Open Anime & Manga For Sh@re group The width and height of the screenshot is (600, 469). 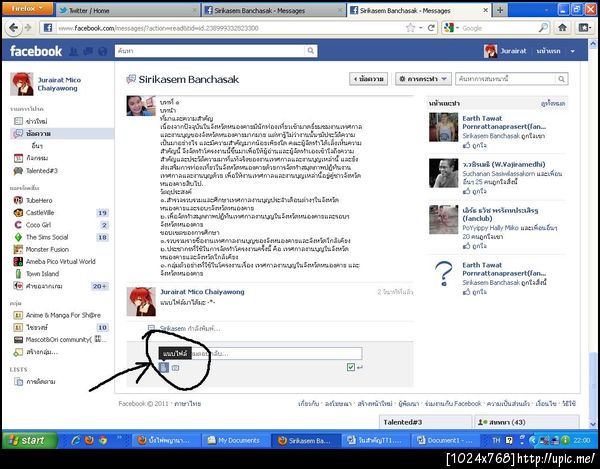[63, 315]
